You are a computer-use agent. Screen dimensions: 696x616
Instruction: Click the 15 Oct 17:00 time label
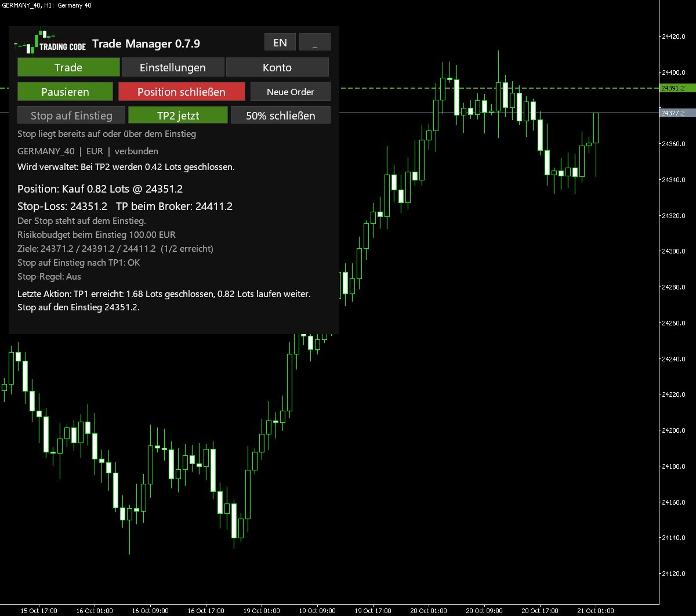pos(39,611)
